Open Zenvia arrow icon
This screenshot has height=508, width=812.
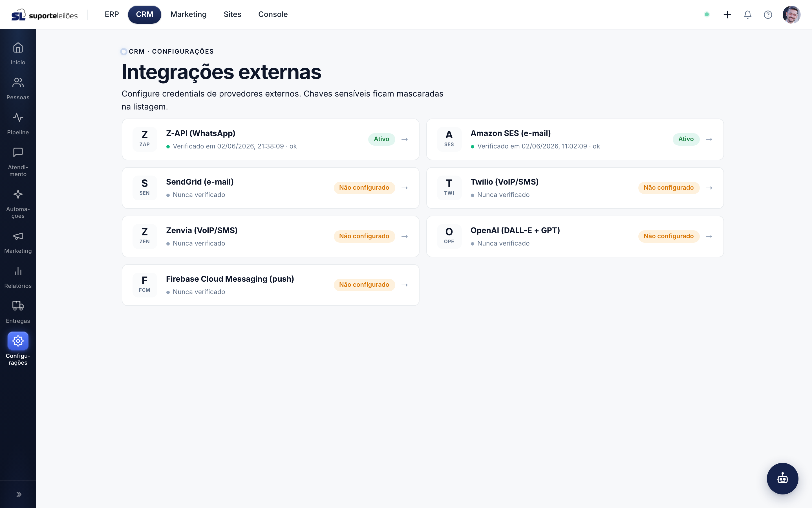[x=405, y=236]
